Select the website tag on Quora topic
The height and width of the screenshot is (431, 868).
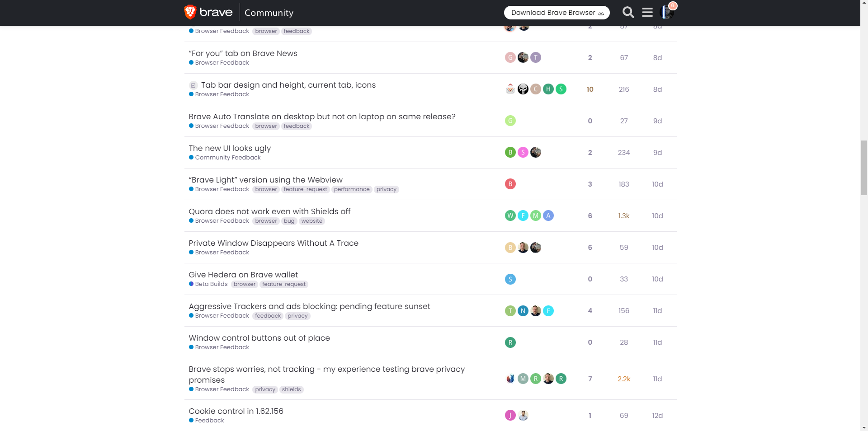tap(312, 221)
